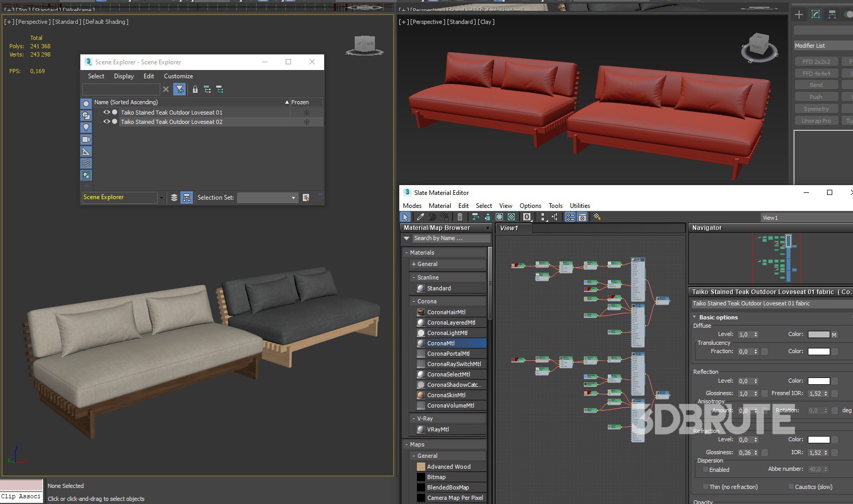This screenshot has width=853, height=504.
Task: Click Show Background in Preview checker icon
Action: (511, 217)
